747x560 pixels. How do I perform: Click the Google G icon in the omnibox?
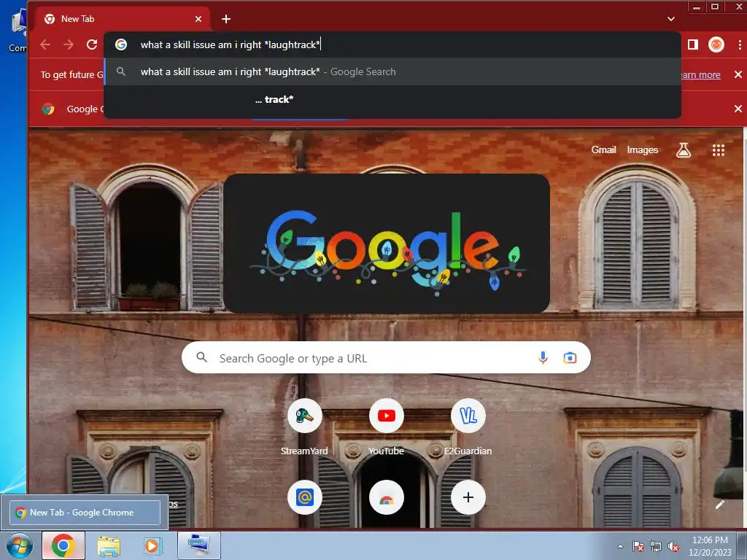tap(121, 44)
